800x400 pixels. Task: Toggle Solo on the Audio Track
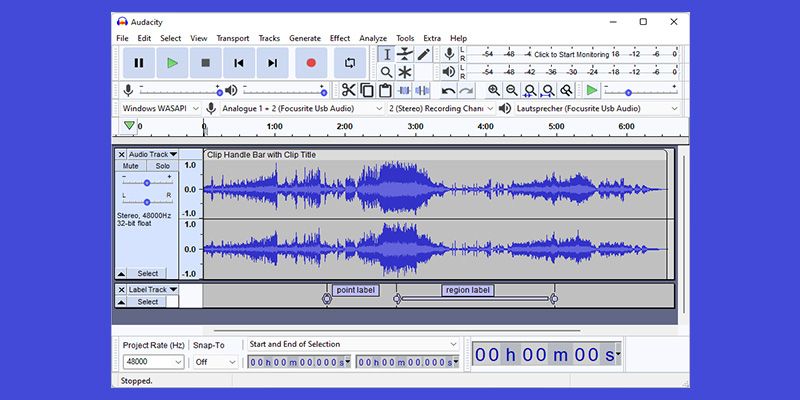pos(163,166)
